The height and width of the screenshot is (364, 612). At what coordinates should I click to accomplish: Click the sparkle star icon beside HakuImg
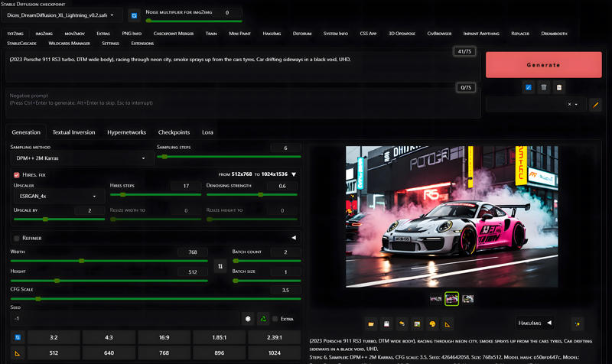[578, 323]
